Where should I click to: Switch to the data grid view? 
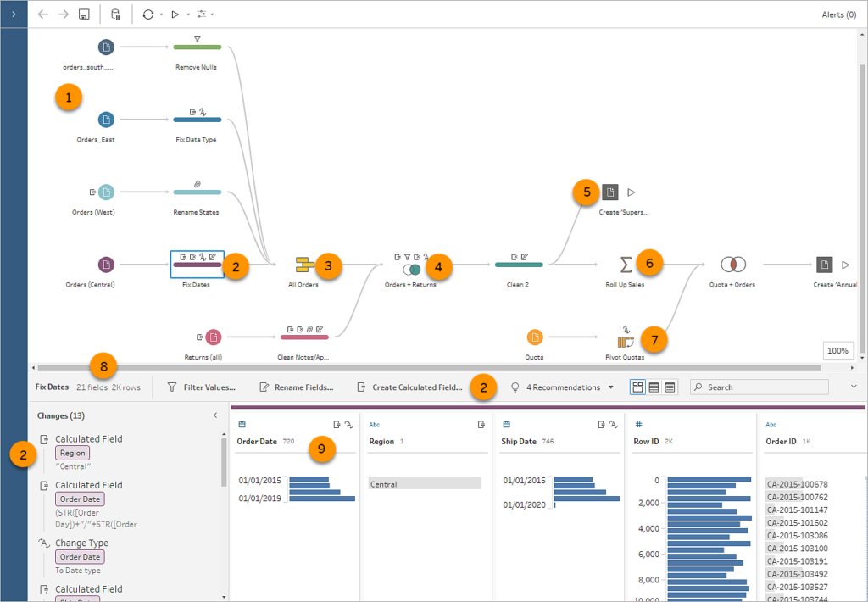(x=653, y=387)
